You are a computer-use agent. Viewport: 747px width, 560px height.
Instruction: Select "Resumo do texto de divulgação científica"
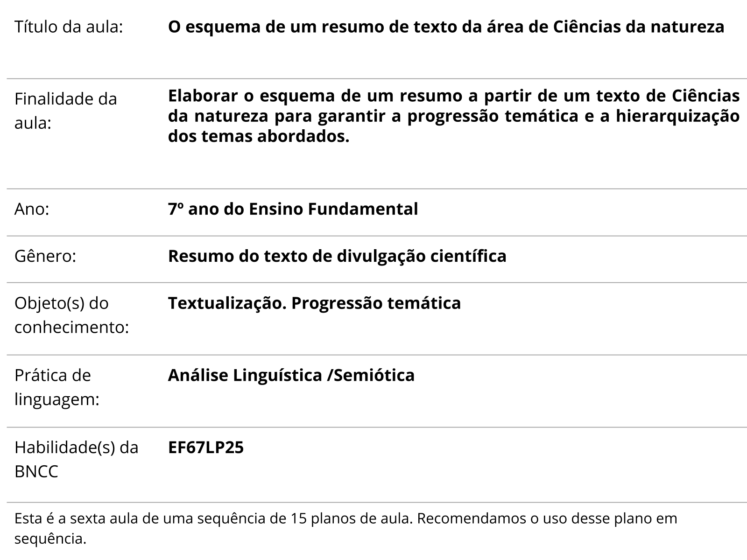(337, 256)
